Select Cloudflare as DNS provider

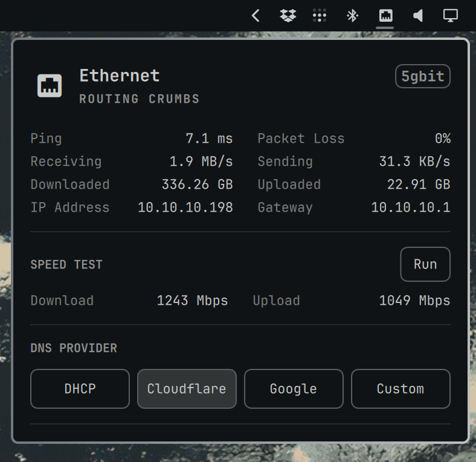[187, 389]
